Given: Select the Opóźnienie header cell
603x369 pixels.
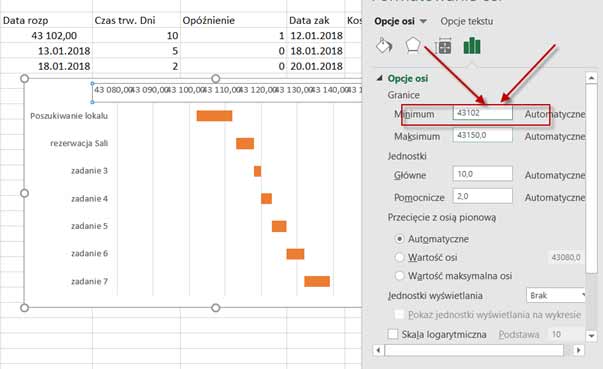Looking at the screenshot, I should pyautogui.click(x=233, y=20).
